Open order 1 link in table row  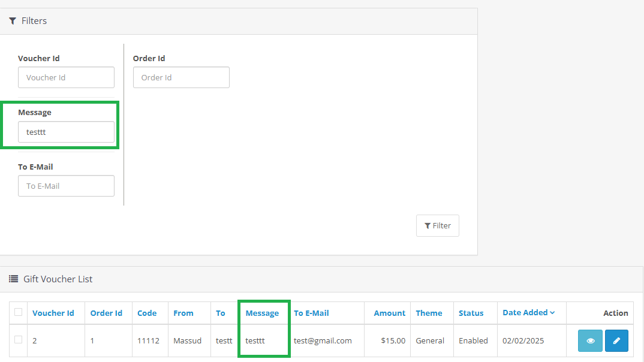click(92, 340)
